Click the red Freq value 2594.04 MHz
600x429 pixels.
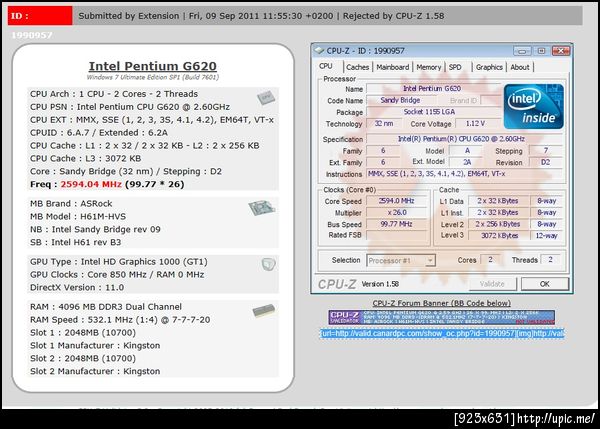[91, 184]
